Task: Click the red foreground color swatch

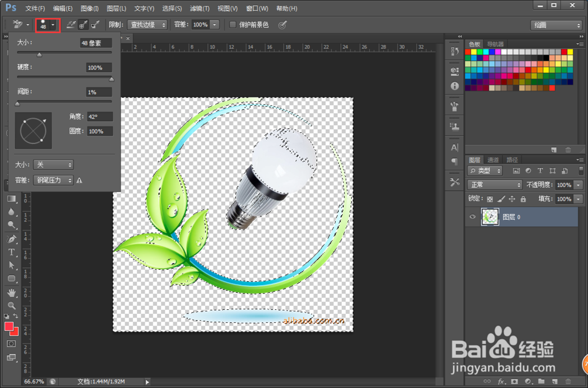Action: tap(9, 326)
